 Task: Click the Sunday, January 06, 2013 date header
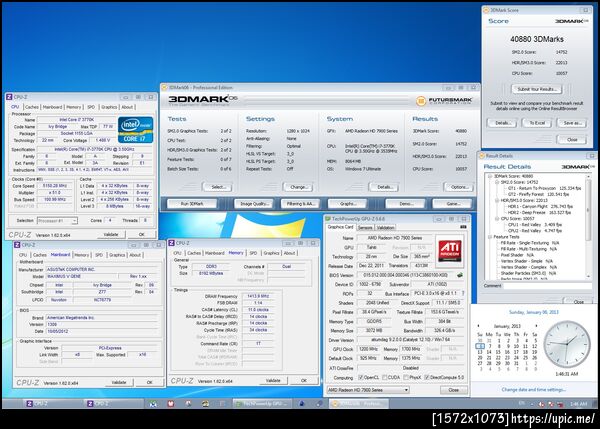(x=533, y=312)
